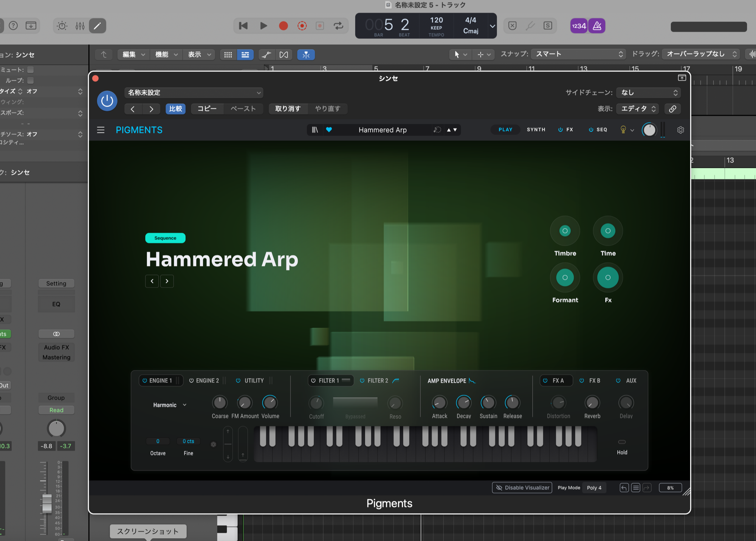Click the コピー button
The image size is (756, 541).
pyautogui.click(x=207, y=109)
